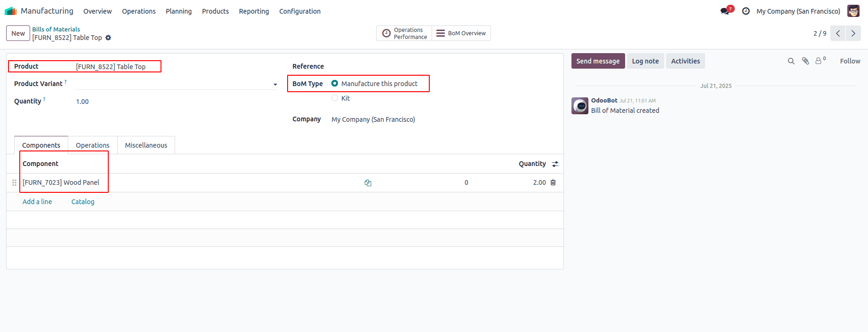Delete the Wood Panel line with trash icon
This screenshot has height=332, width=868.
(553, 182)
